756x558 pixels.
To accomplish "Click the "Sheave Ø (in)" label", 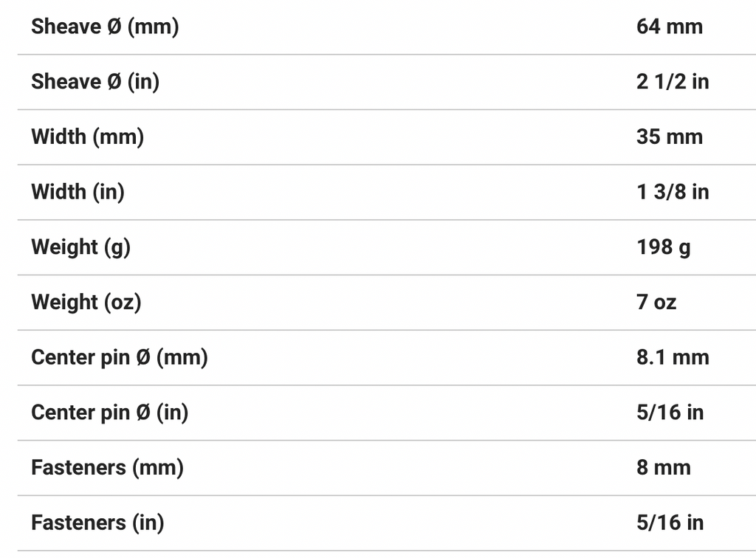I will [x=94, y=82].
